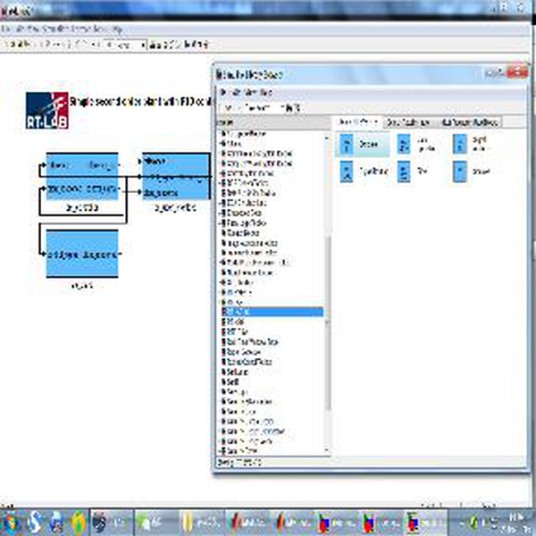Click the RT-LAB logo in the model
The image size is (536, 536).
pos(47,110)
